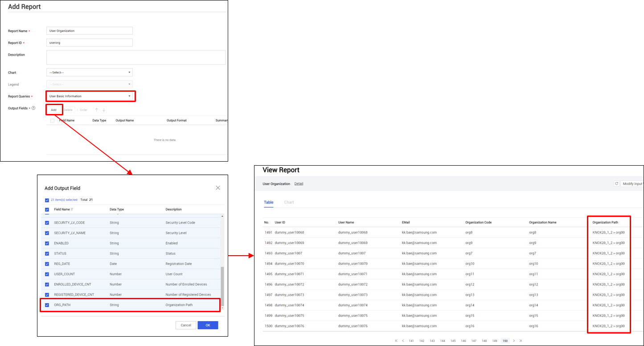This screenshot has height=346, width=644.
Task: Jump to the last page of results
Action: (521, 341)
